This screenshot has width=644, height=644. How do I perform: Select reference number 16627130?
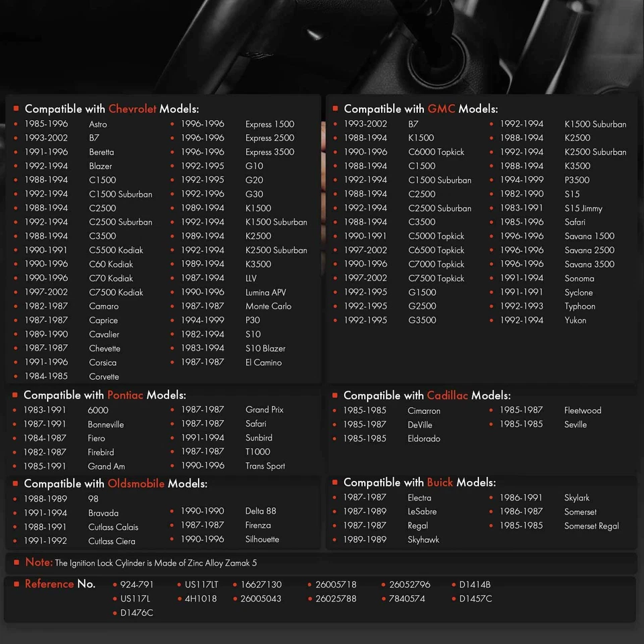click(x=261, y=584)
